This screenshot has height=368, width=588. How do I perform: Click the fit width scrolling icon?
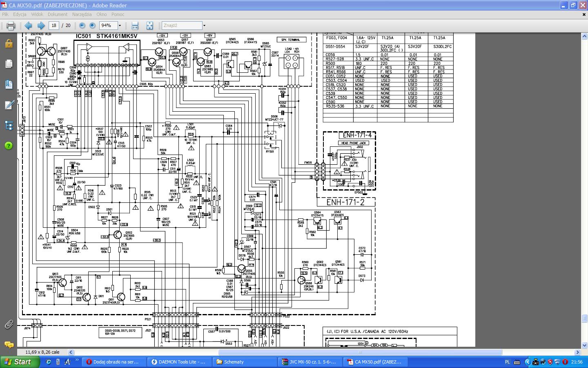[x=135, y=25]
